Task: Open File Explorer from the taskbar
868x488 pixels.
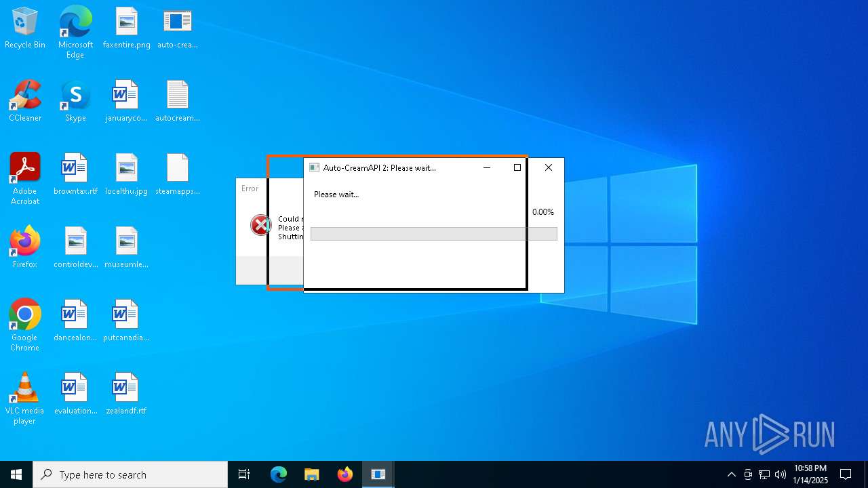Action: tap(312, 474)
